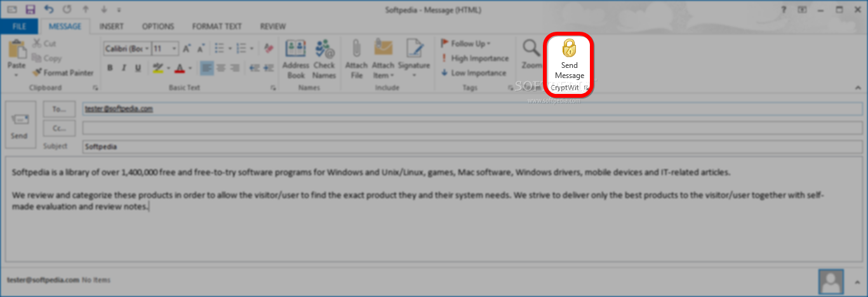Screen dimensions: 868x297
Task: Collapse the ribbon with the chevron
Action: [x=858, y=88]
